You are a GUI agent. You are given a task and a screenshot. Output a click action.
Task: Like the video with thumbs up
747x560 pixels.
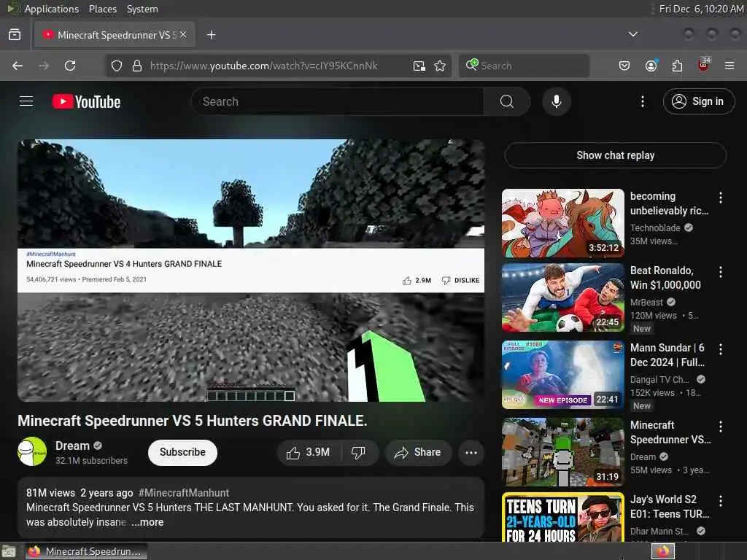pyautogui.click(x=309, y=452)
